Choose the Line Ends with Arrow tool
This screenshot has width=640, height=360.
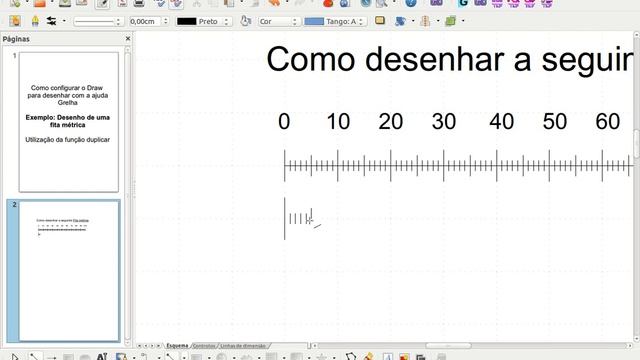pyautogui.click(x=51, y=357)
